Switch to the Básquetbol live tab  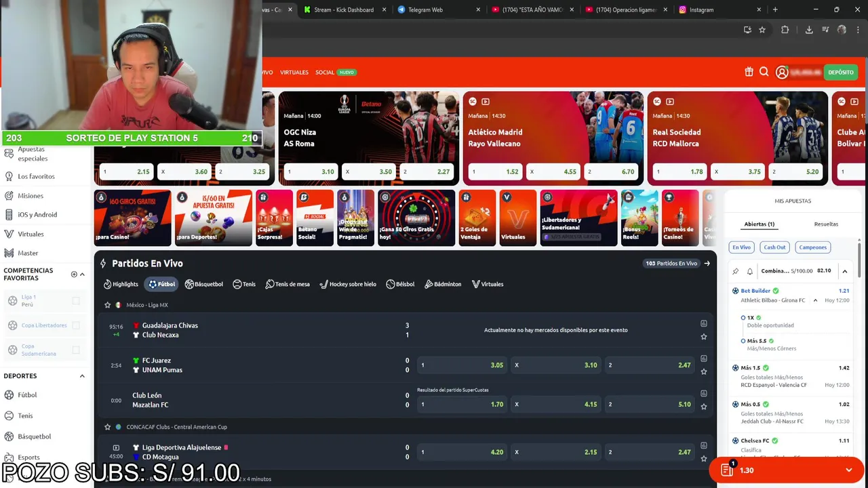tap(204, 284)
